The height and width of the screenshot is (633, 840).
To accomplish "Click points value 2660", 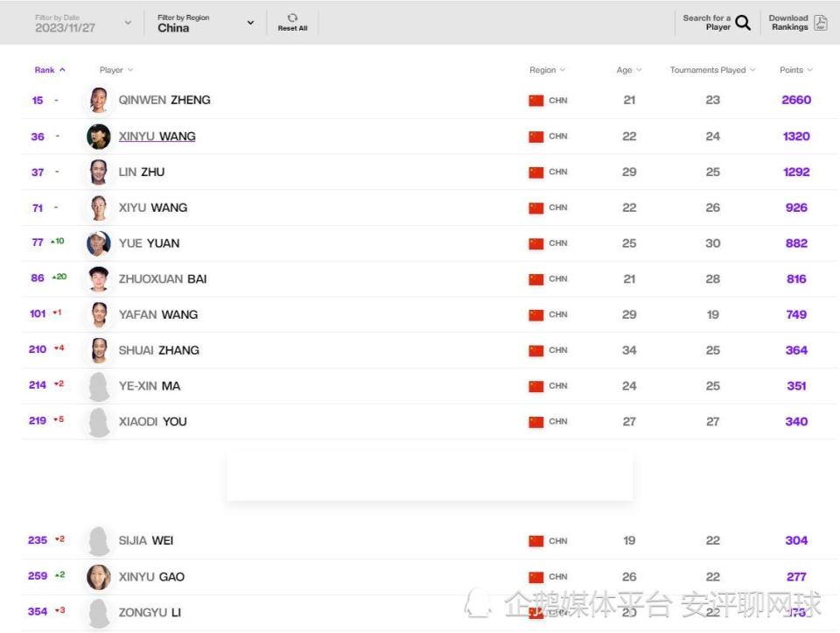I will point(796,100).
